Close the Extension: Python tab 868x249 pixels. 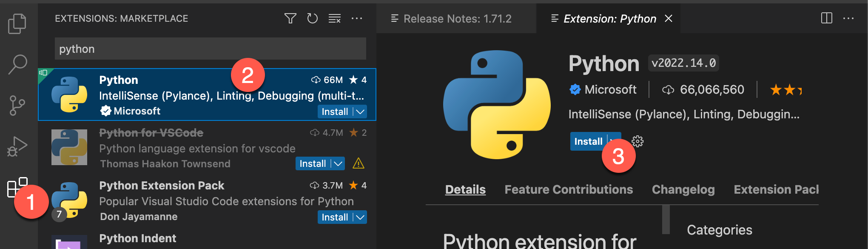click(669, 18)
